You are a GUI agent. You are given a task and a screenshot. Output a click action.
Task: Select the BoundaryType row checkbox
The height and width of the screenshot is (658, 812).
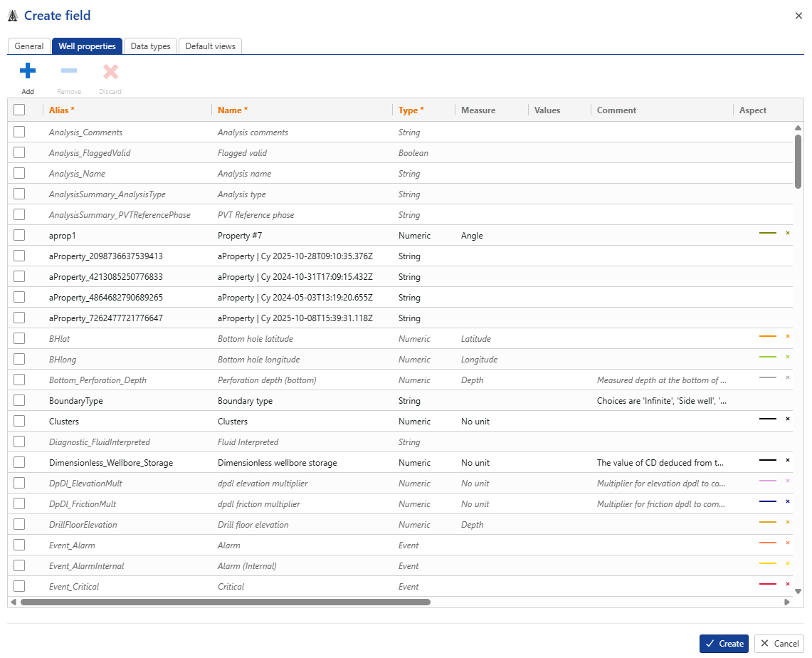coord(19,400)
